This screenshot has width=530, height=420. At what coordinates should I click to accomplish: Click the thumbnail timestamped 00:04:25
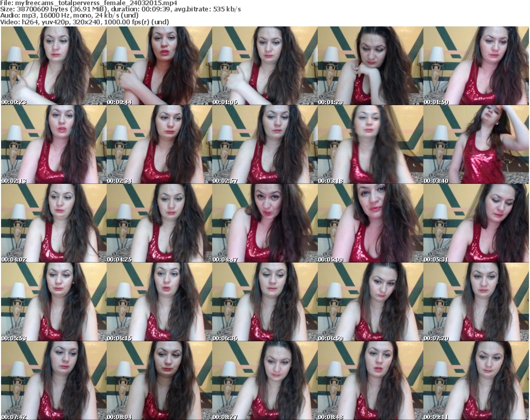[159, 223]
